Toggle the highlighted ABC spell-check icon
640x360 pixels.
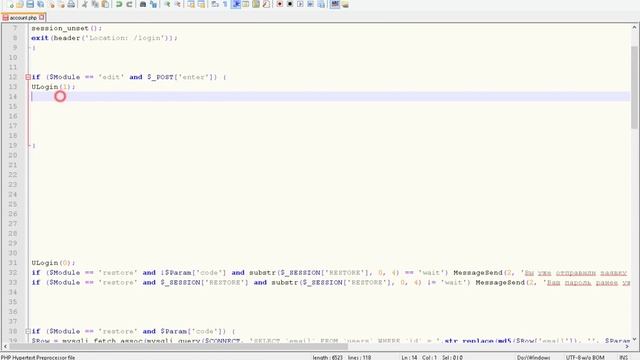[x=335, y=4]
